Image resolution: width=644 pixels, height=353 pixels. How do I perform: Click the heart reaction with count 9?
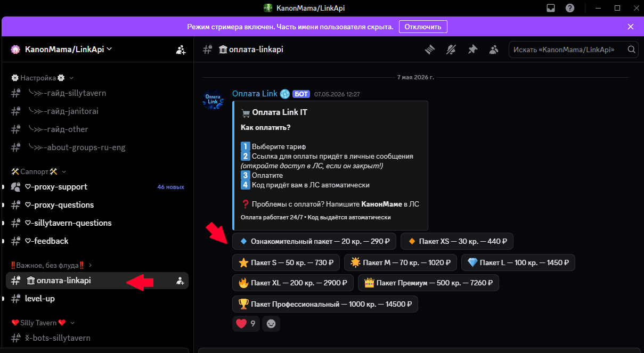246,323
